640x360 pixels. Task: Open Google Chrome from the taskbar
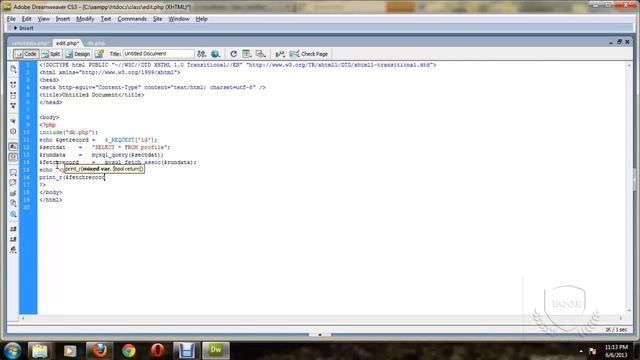click(x=129, y=351)
